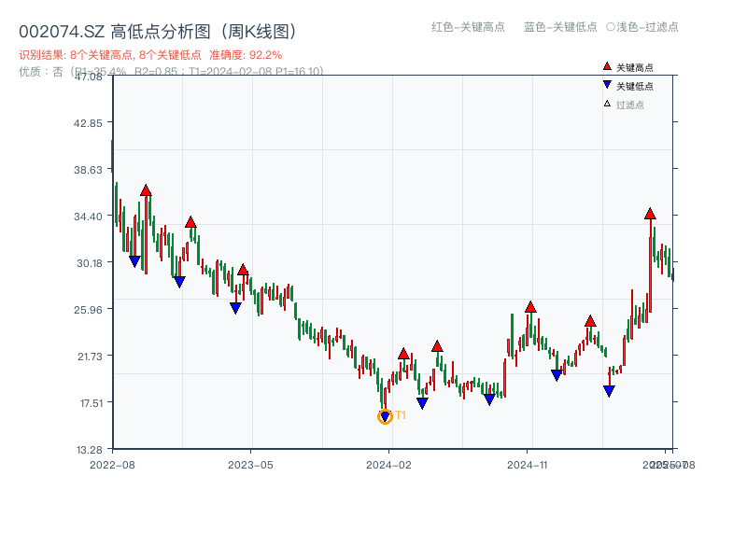747x560 pixels.
Task: Click the red triangle icon in the legend box
Action: click(607, 66)
